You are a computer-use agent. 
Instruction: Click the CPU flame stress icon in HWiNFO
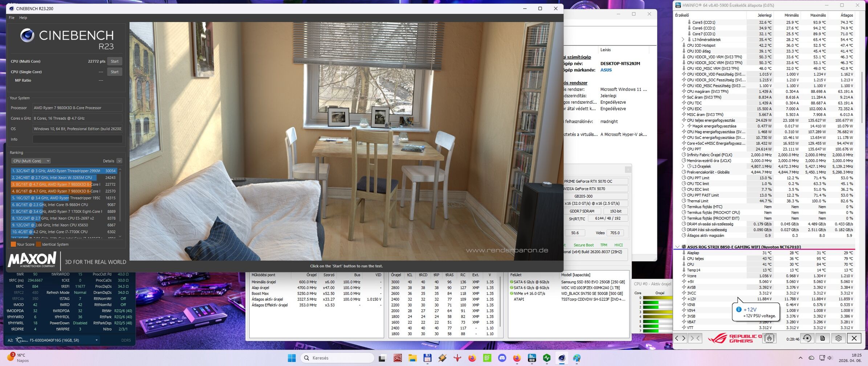(x=769, y=338)
